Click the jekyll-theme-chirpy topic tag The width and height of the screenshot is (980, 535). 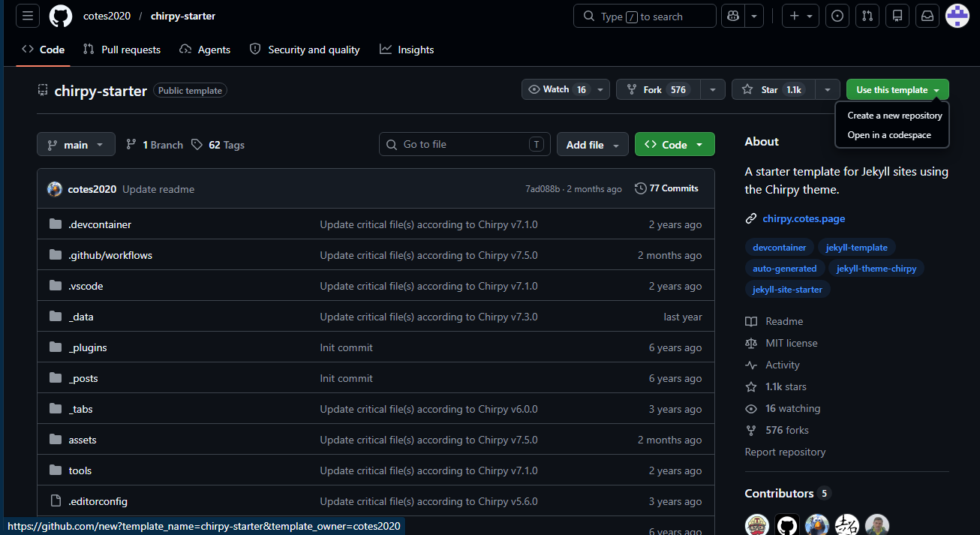(x=876, y=269)
